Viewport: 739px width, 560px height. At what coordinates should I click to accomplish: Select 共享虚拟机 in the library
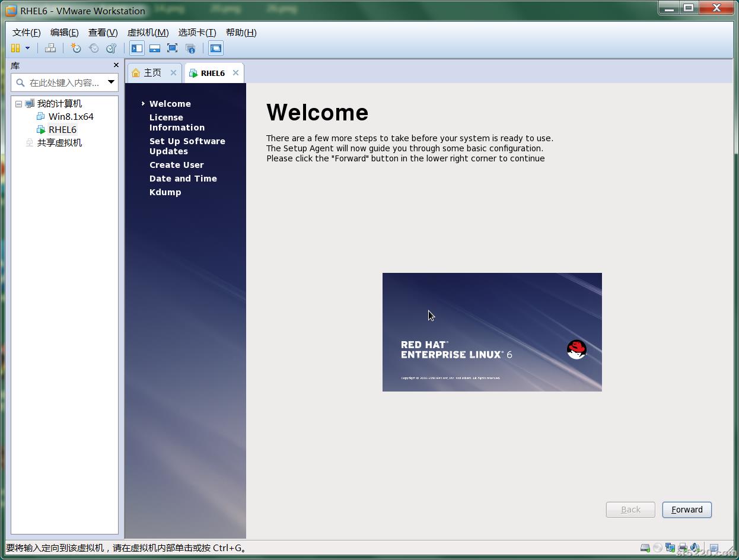click(x=59, y=142)
